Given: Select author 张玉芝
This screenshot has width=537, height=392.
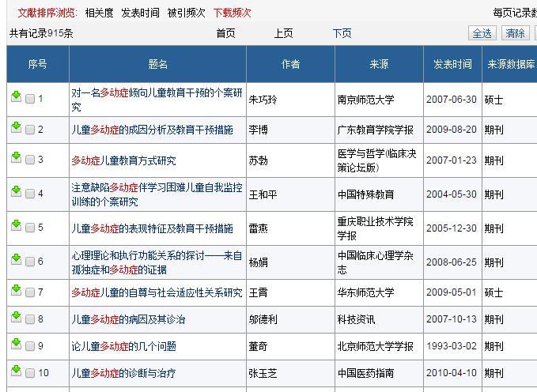Looking at the screenshot, I should [x=263, y=373].
